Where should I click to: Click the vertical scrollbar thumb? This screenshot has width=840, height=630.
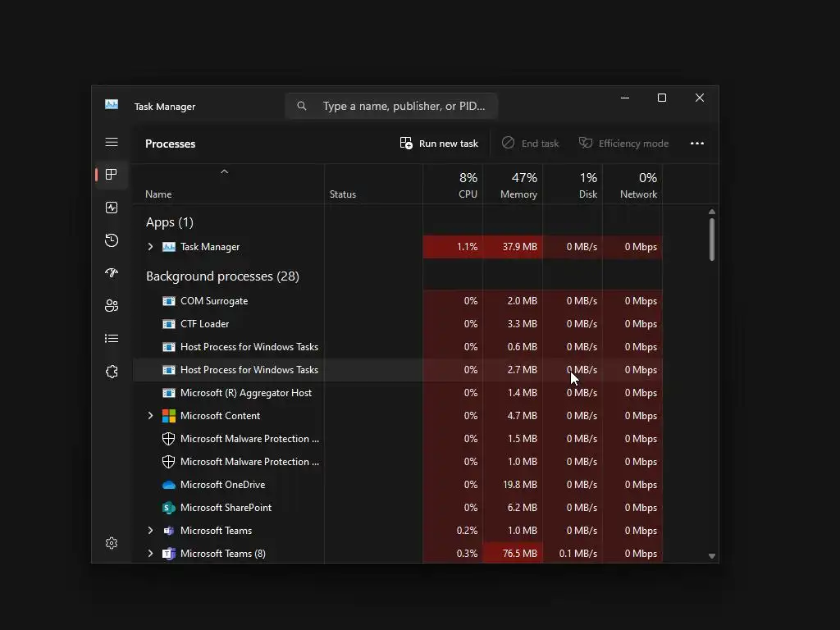(712, 240)
